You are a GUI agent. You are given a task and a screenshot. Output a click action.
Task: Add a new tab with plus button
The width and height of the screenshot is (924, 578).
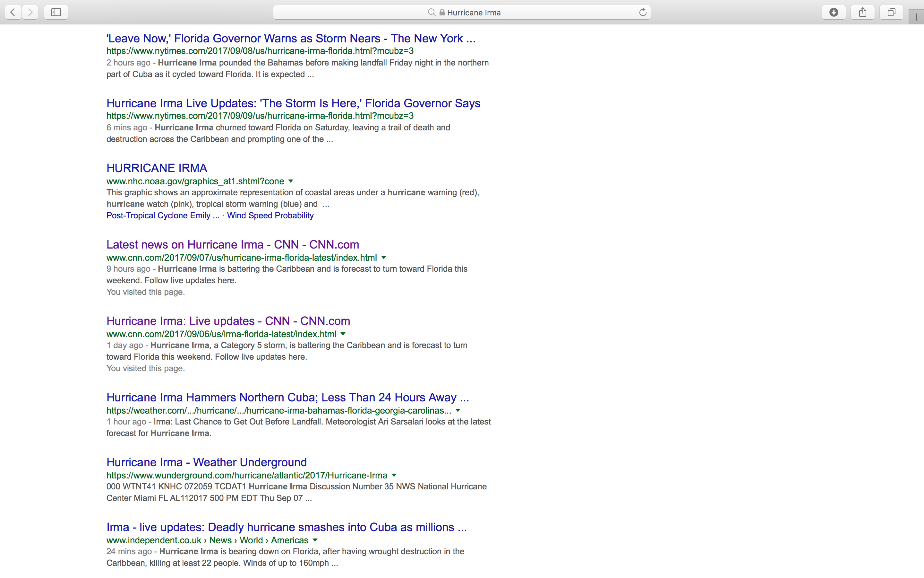pyautogui.click(x=916, y=17)
